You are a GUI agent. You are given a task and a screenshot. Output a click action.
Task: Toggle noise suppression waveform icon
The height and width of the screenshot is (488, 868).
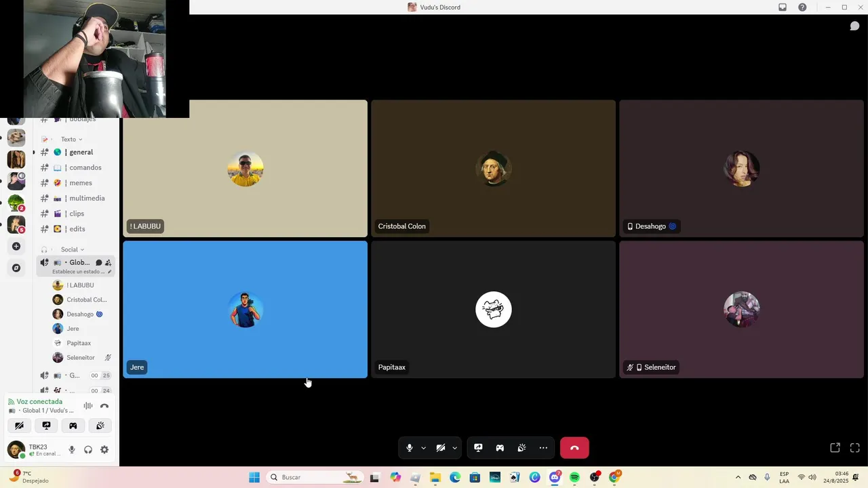pos(88,406)
